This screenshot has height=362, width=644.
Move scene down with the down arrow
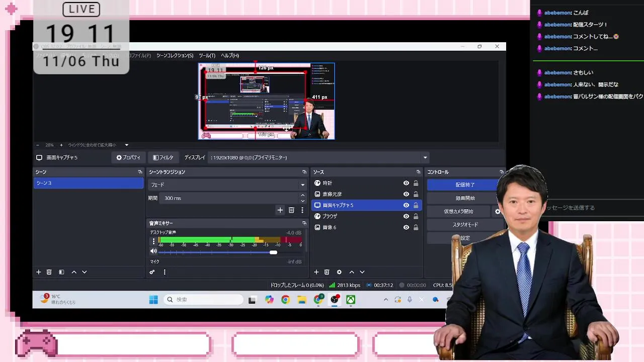(x=85, y=272)
